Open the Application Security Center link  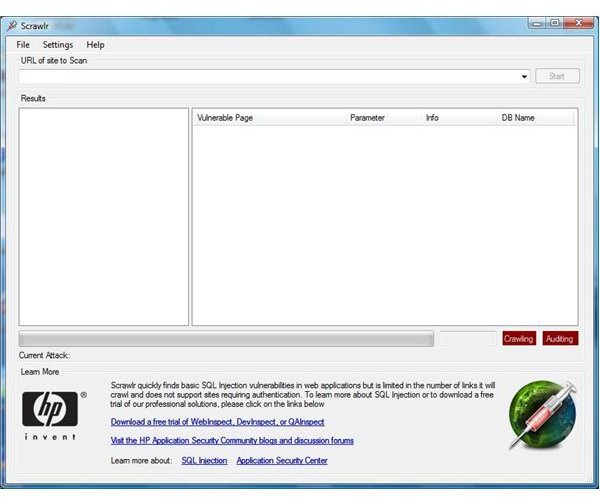(x=282, y=461)
